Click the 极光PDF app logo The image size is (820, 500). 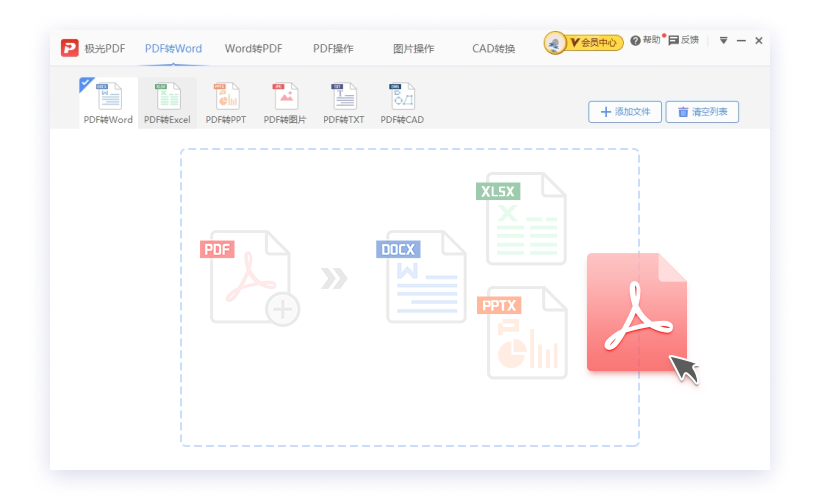69,48
